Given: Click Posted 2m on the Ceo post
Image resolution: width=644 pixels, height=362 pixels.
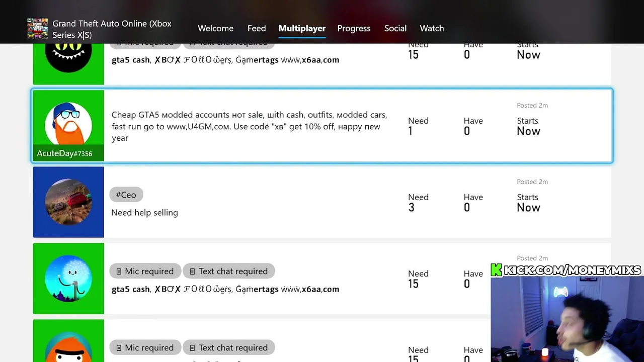Looking at the screenshot, I should [532, 182].
